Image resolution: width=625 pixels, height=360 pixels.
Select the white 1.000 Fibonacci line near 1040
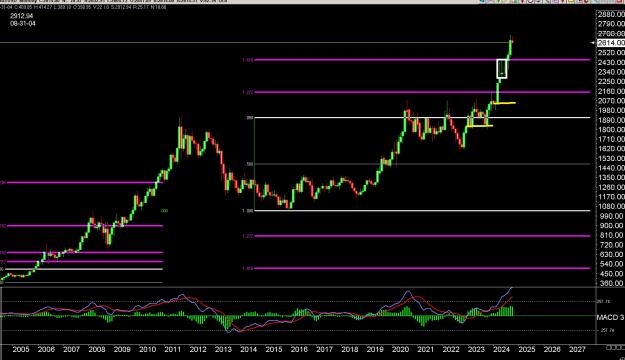click(422, 210)
